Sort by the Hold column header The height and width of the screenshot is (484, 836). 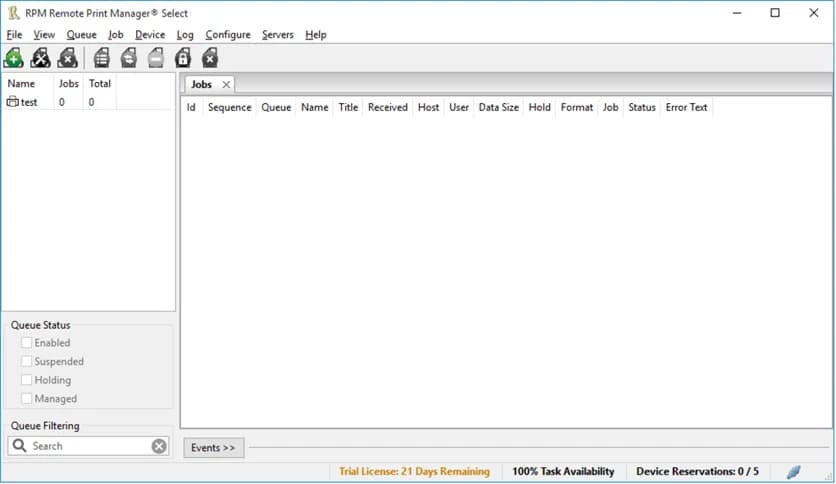click(x=540, y=107)
